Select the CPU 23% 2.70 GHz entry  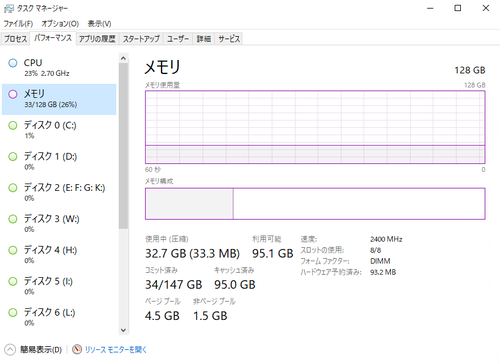59,68
